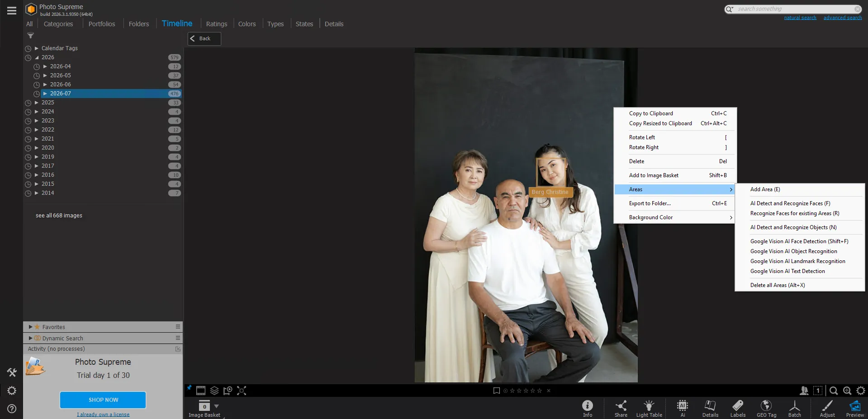Expand the Favorites panel
The width and height of the screenshot is (868, 419).
tap(30, 327)
